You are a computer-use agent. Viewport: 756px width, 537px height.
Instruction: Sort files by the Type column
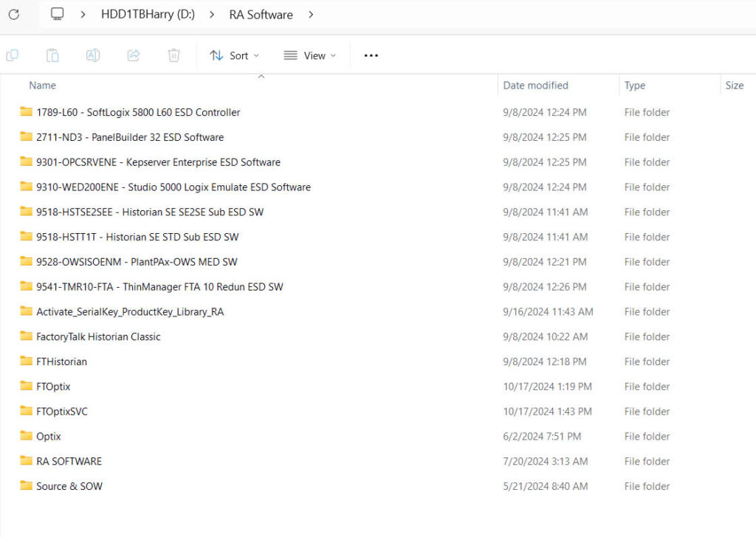coord(634,85)
